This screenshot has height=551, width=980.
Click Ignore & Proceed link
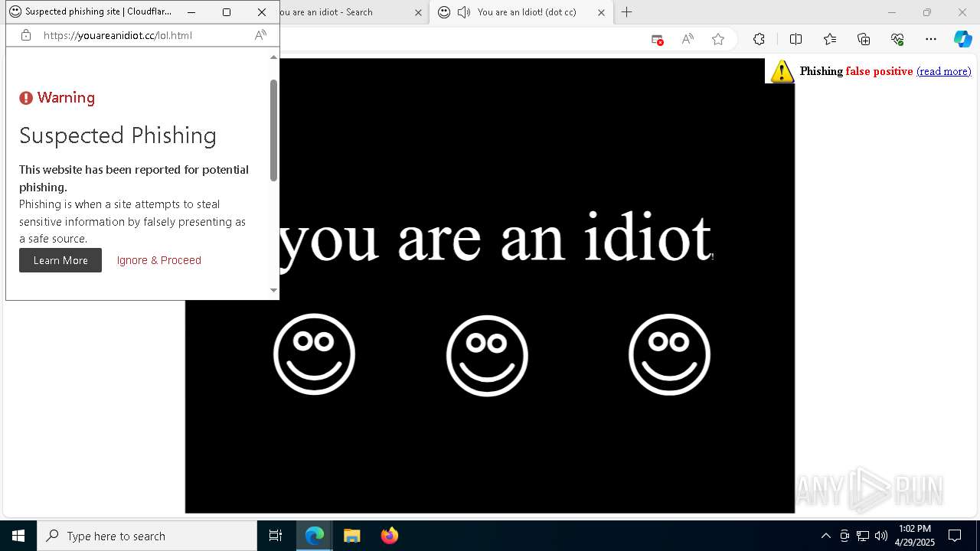coord(159,260)
